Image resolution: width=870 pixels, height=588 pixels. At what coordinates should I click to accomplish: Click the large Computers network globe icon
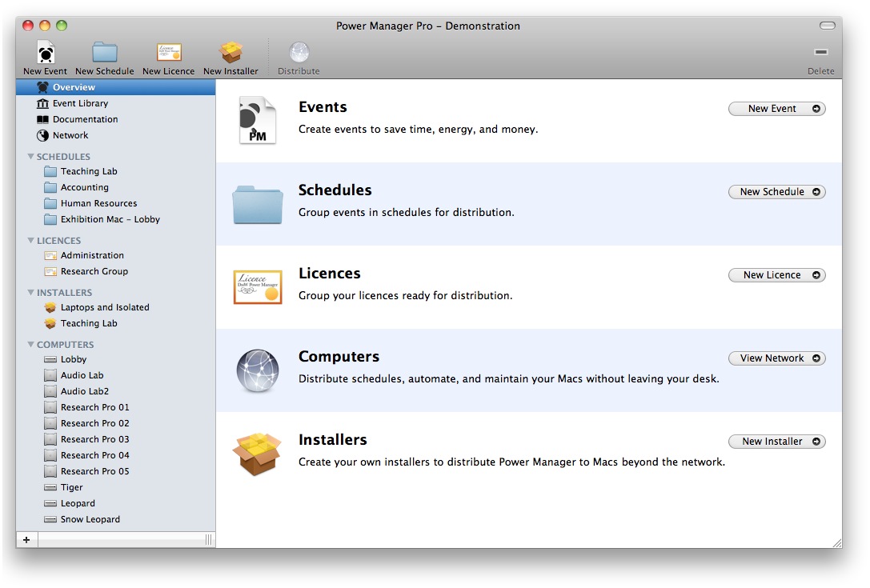point(257,370)
